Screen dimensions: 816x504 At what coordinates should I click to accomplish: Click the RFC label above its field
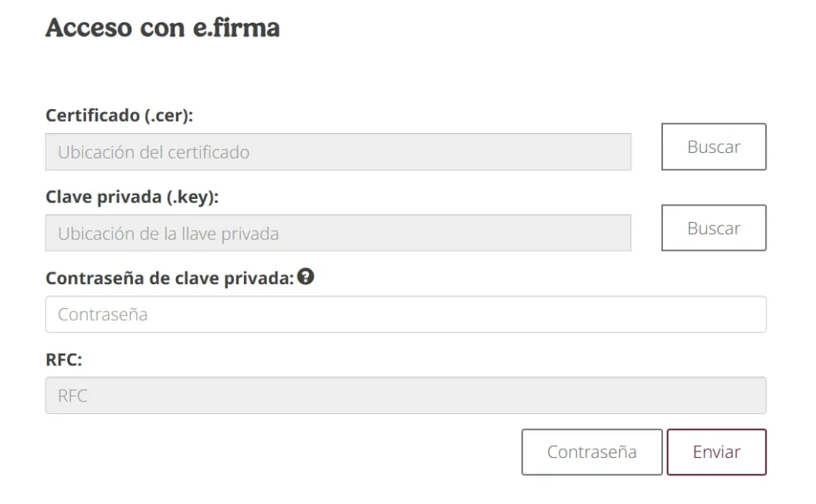coord(61,358)
